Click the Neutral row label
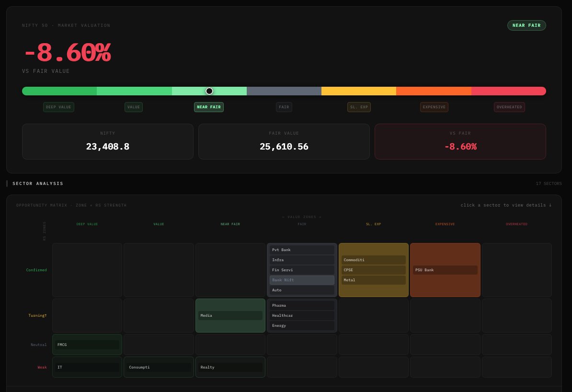This screenshot has width=572, height=392. click(39, 345)
